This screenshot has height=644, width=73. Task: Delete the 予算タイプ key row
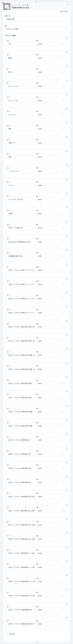[67, 137]
